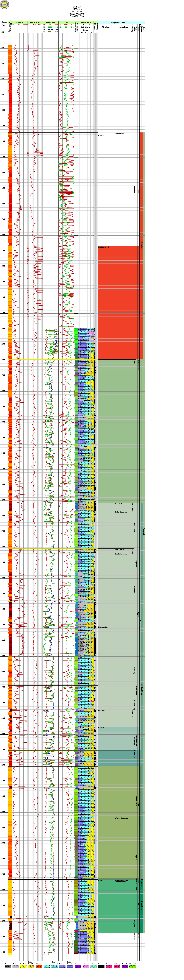Click the Arkose legend pattern
The height and width of the screenshot is (980, 184).
pyautogui.click(x=39, y=967)
